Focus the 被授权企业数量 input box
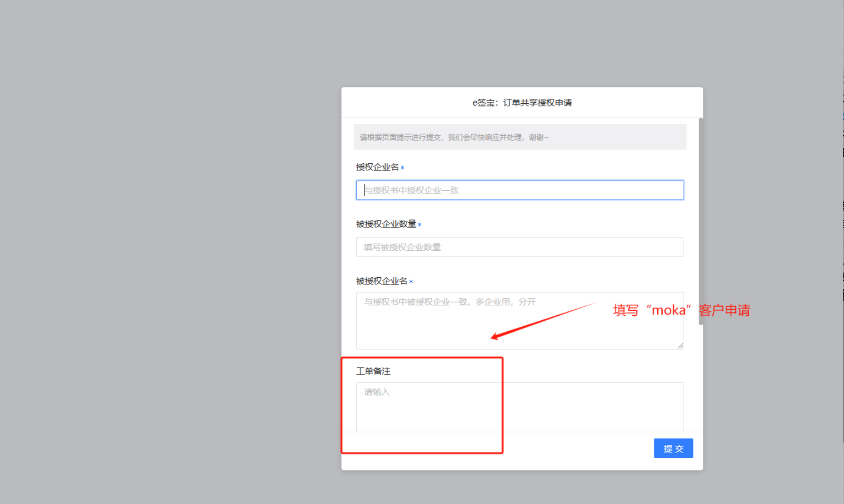 tap(520, 247)
